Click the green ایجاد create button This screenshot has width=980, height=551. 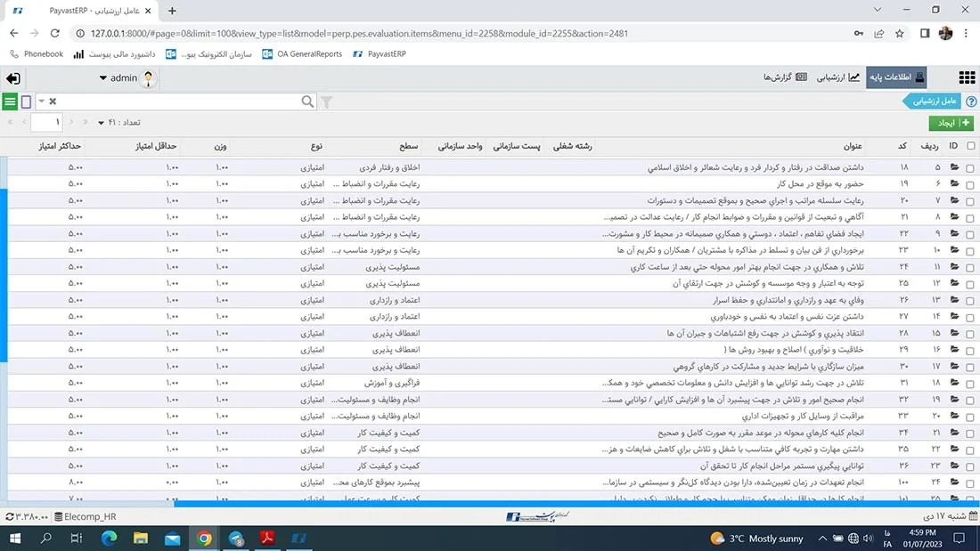951,123
